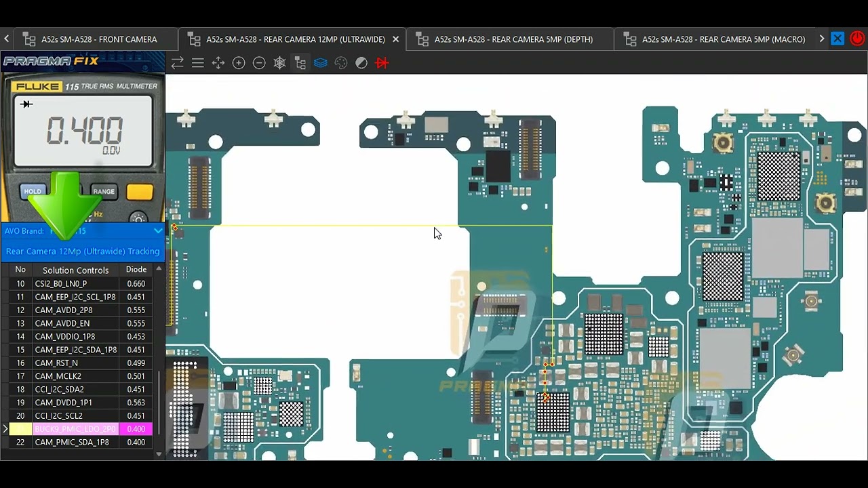Select the pan/move four-arrow tool
The width and height of the screenshot is (868, 488).
coord(218,63)
